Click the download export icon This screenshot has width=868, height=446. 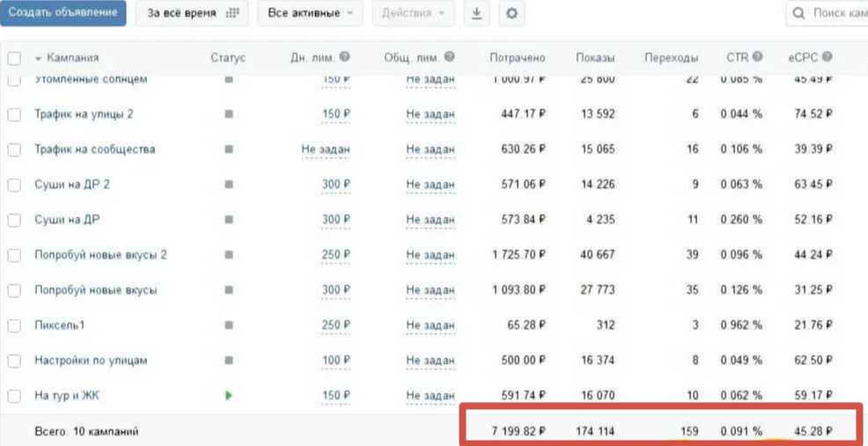pyautogui.click(x=476, y=14)
